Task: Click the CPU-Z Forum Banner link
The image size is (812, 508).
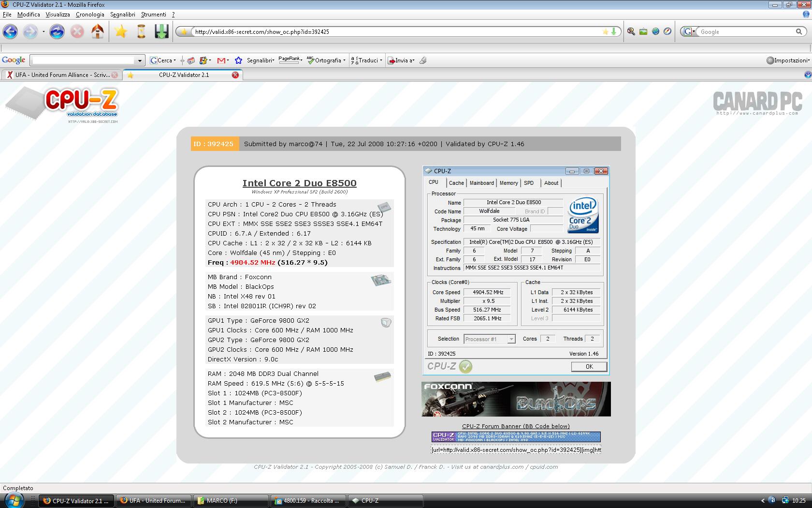Action: (516, 426)
